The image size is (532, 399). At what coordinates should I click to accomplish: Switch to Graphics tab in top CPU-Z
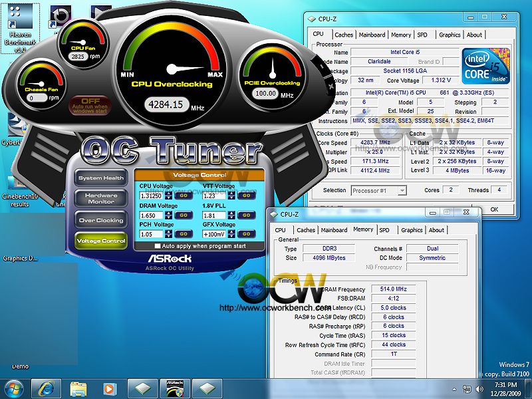(x=450, y=35)
